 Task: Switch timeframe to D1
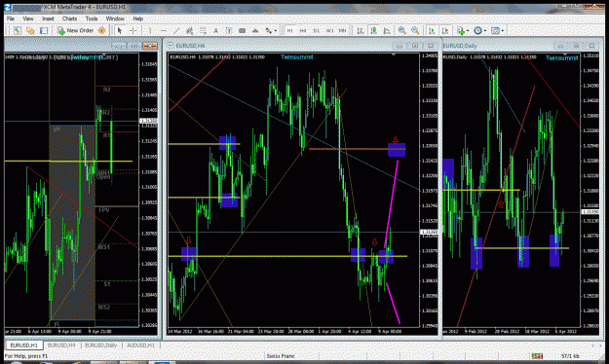tap(317, 30)
